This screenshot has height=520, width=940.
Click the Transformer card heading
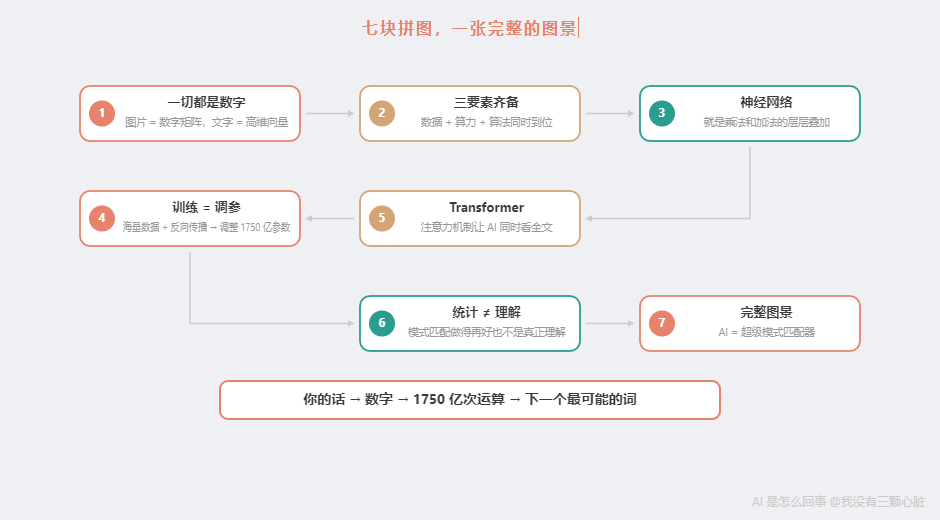[486, 208]
